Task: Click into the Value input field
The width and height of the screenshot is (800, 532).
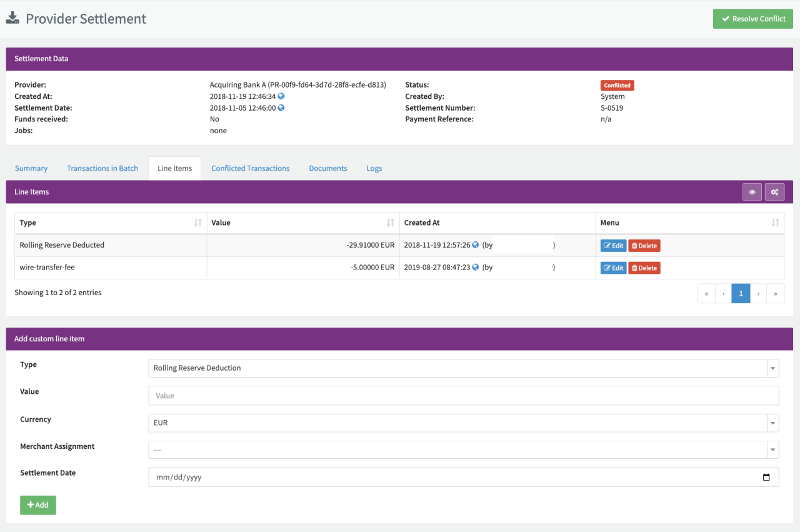Action: (x=463, y=396)
